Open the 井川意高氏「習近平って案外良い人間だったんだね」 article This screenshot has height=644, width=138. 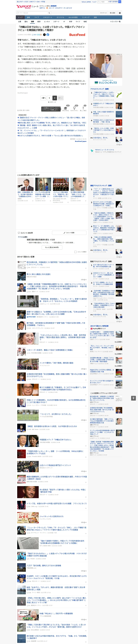[63, 491]
